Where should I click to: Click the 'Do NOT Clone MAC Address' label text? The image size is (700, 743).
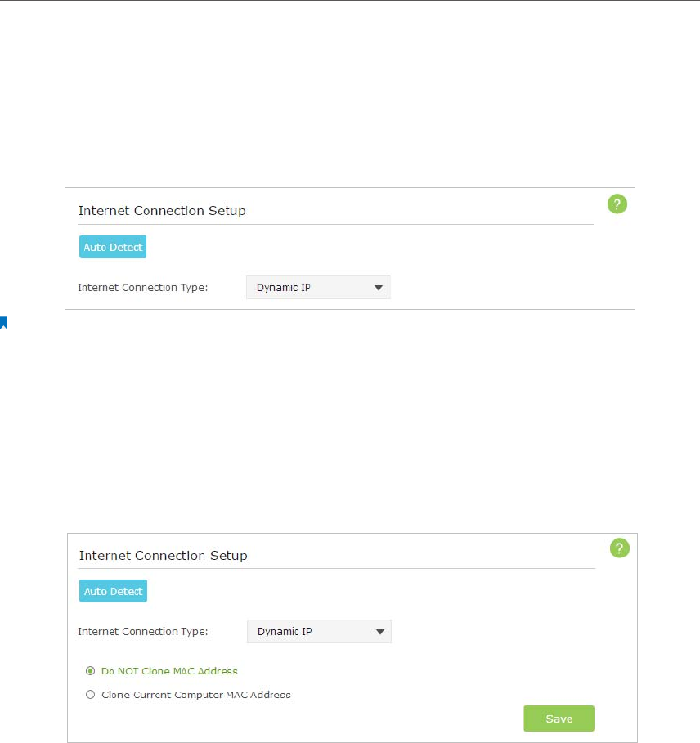coord(169,671)
